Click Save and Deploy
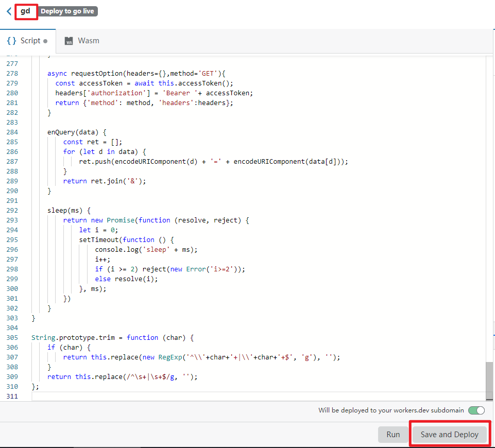This screenshot has width=495, height=448. 450,435
